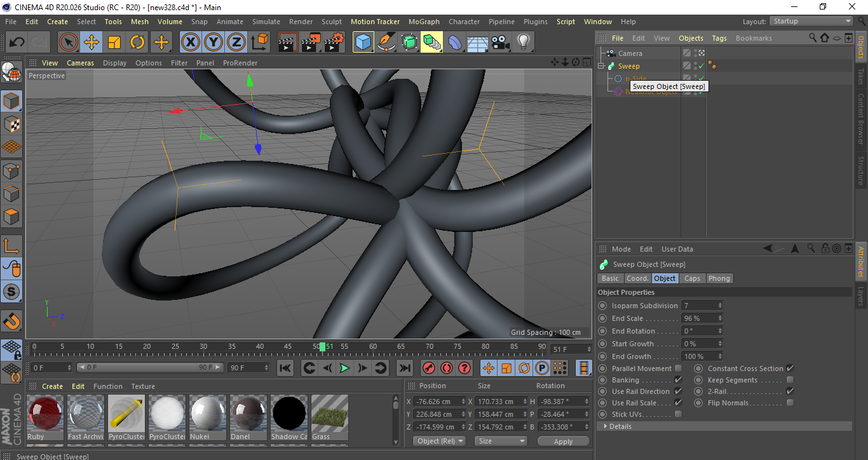
Task: Open the Character menu
Action: click(x=465, y=22)
